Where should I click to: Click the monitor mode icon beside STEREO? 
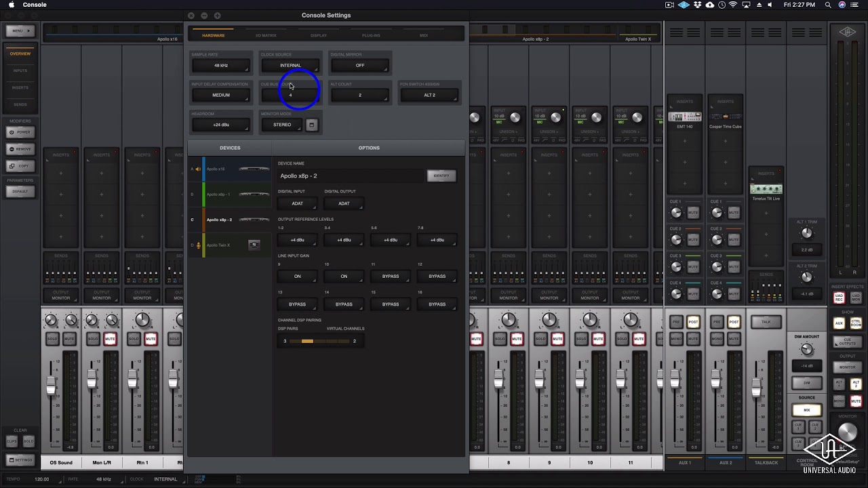point(311,125)
